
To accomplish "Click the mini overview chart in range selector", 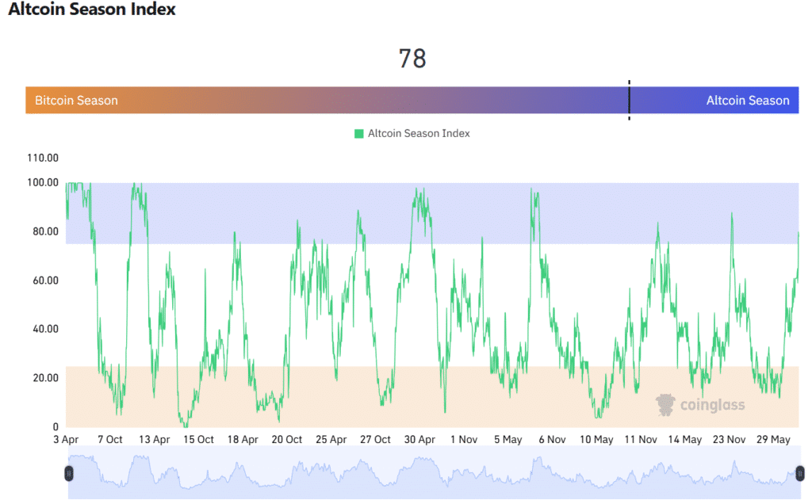I will (x=432, y=474).
